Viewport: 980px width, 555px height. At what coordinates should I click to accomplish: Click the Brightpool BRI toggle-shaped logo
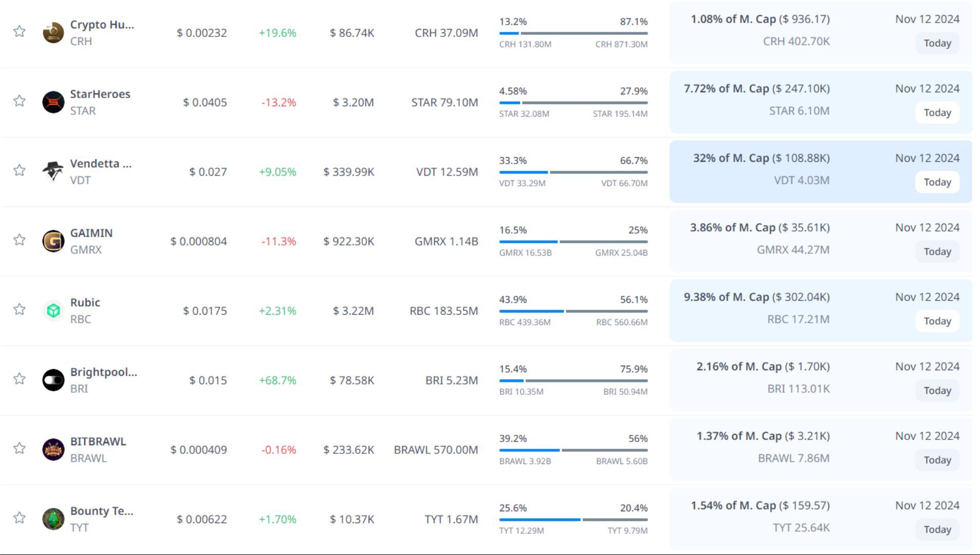click(53, 380)
